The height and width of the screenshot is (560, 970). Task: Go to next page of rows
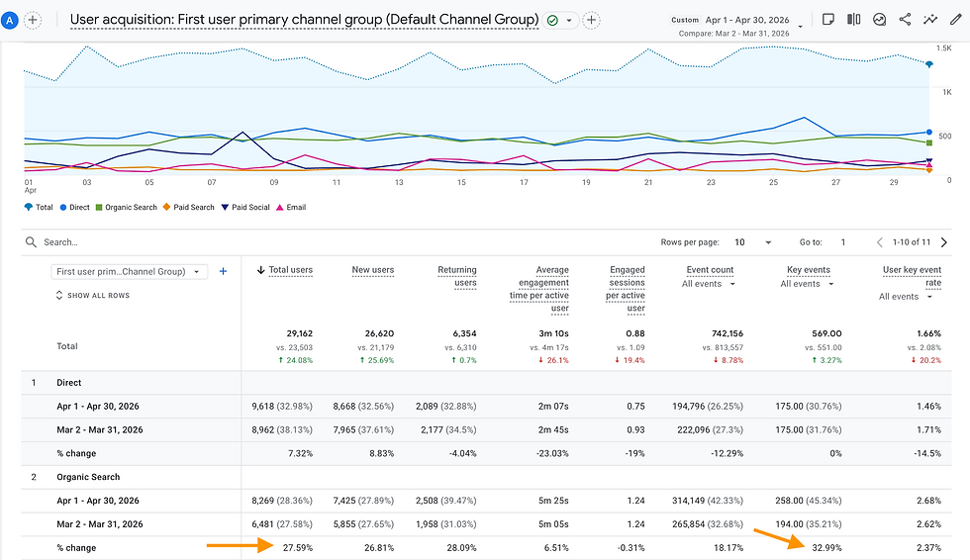pyautogui.click(x=944, y=242)
